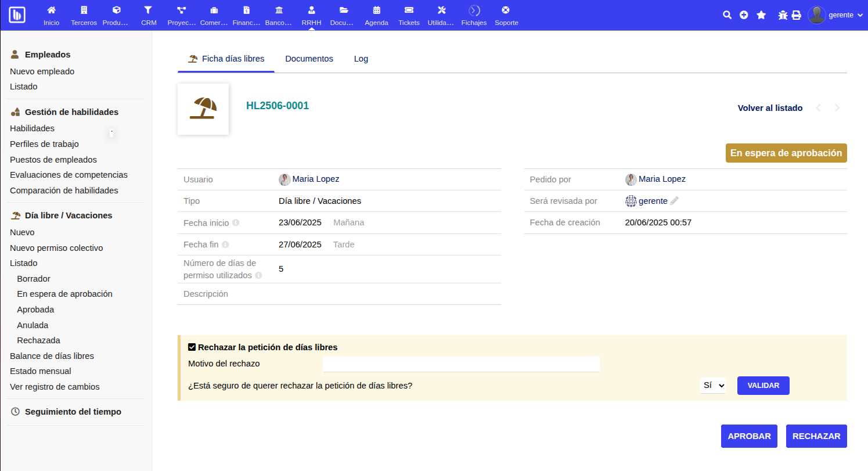Click Volver al listado link

point(770,108)
